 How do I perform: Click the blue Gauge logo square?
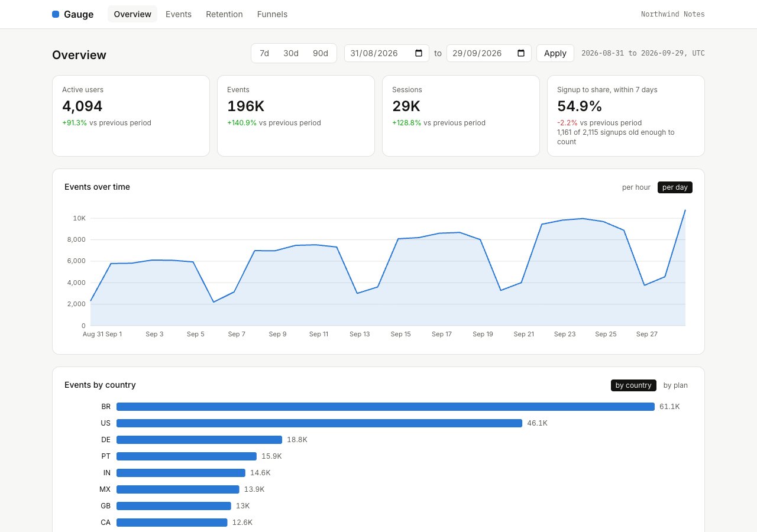[x=56, y=14]
